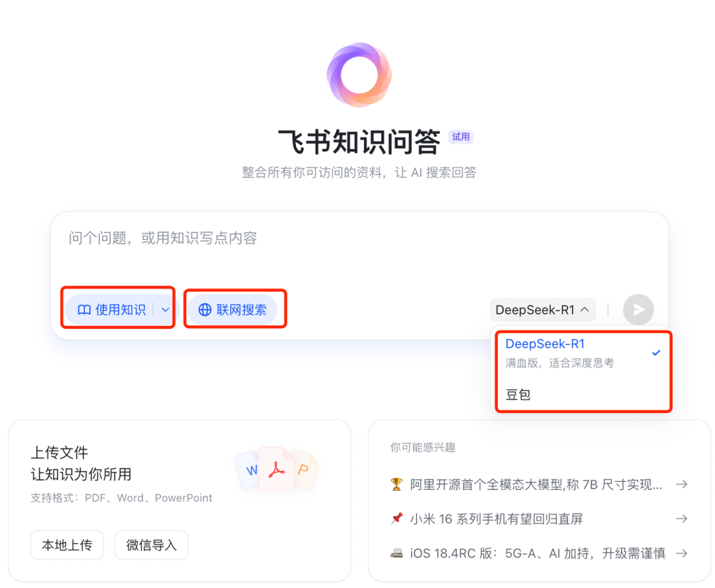Click the printer icon beside iOS 18.4RC news

397,554
